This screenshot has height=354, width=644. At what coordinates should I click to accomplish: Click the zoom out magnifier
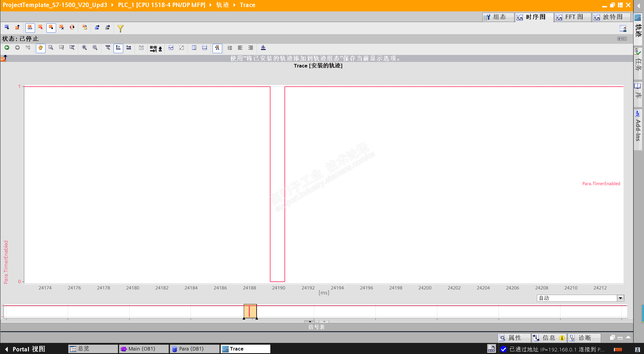coord(95,48)
